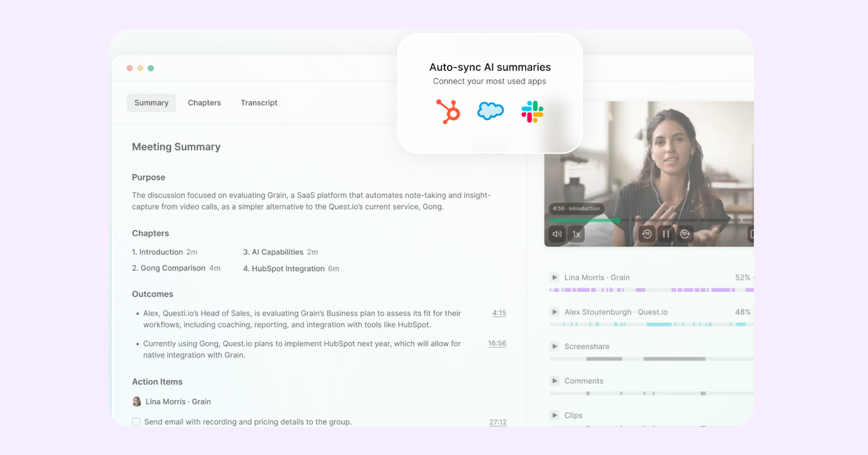Rewind the video 10 seconds
The width and height of the screenshot is (868, 455).
(x=647, y=234)
